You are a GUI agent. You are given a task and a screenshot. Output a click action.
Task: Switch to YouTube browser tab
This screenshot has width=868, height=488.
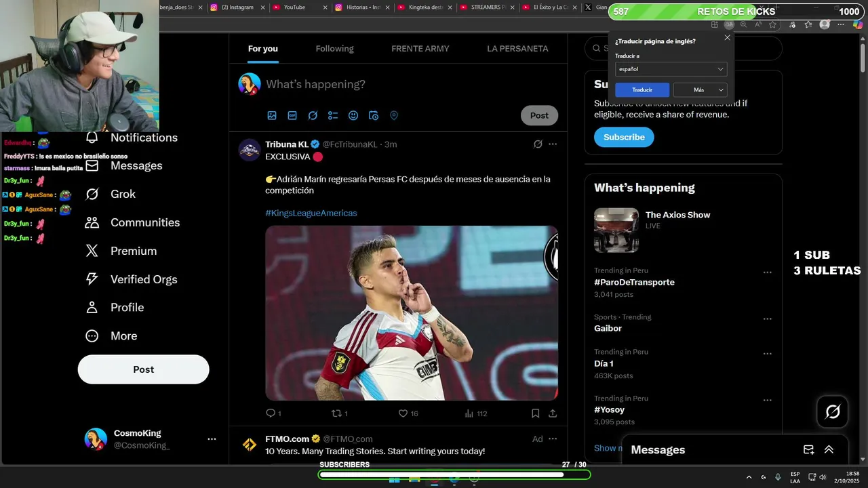(298, 7)
